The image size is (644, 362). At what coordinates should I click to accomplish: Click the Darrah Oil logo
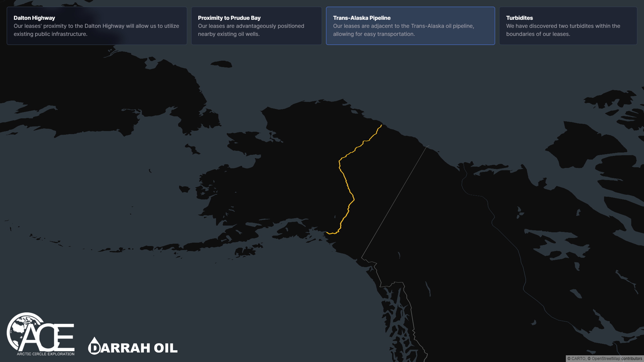pos(133,346)
